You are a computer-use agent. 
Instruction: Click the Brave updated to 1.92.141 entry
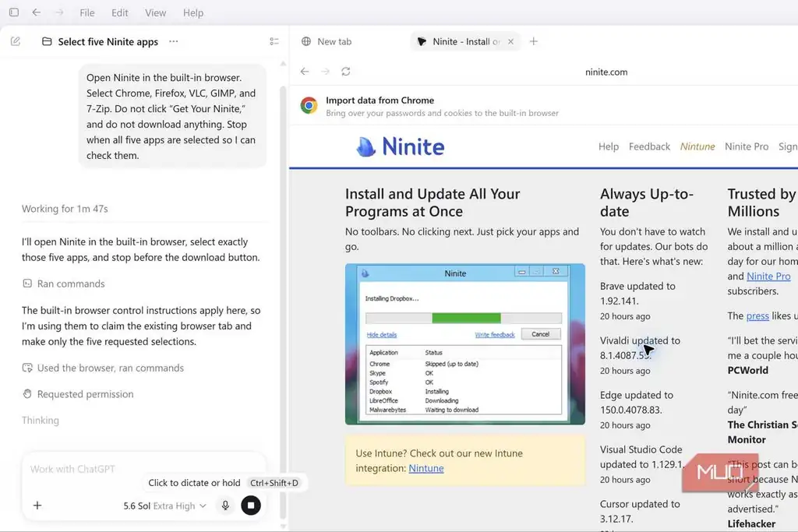tap(637, 294)
